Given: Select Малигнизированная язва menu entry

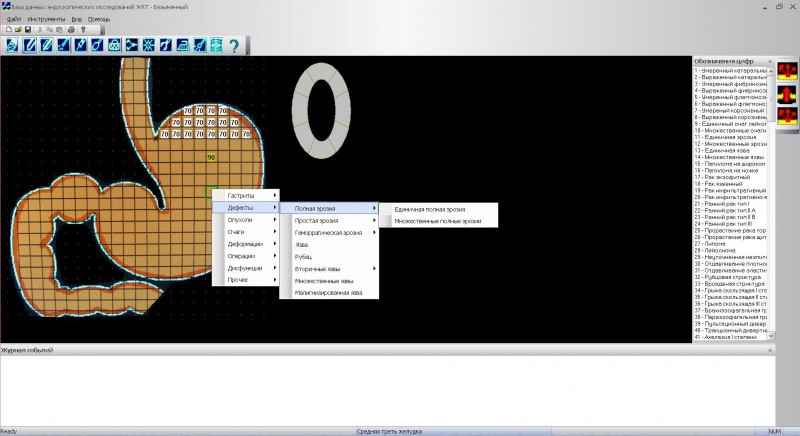Looking at the screenshot, I should [329, 293].
